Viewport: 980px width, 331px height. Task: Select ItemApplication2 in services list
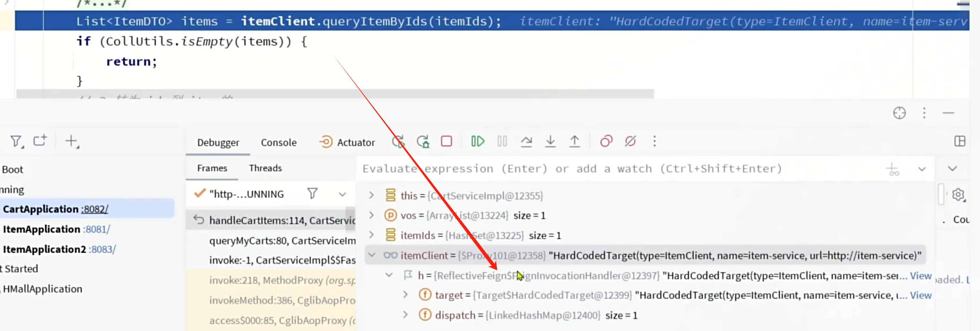(44, 249)
